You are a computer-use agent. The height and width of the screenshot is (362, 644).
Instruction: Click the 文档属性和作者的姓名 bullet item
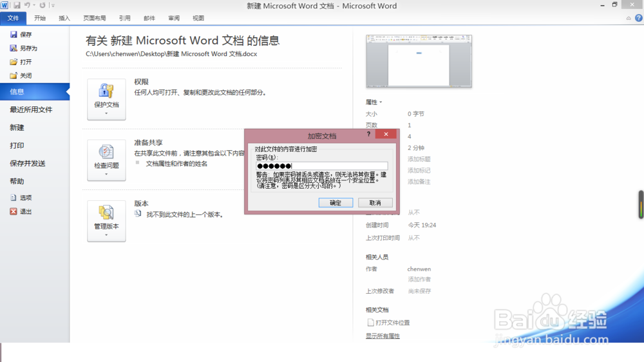(176, 164)
